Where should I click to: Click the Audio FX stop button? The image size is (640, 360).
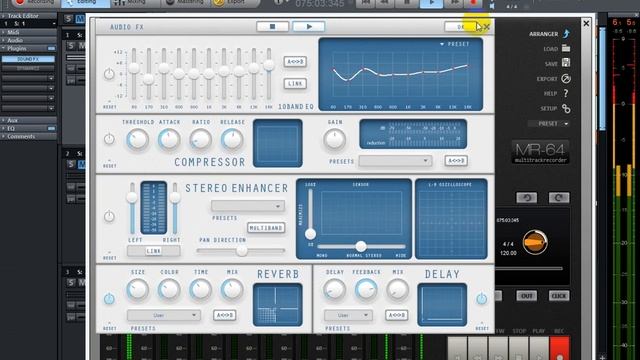(x=272, y=27)
